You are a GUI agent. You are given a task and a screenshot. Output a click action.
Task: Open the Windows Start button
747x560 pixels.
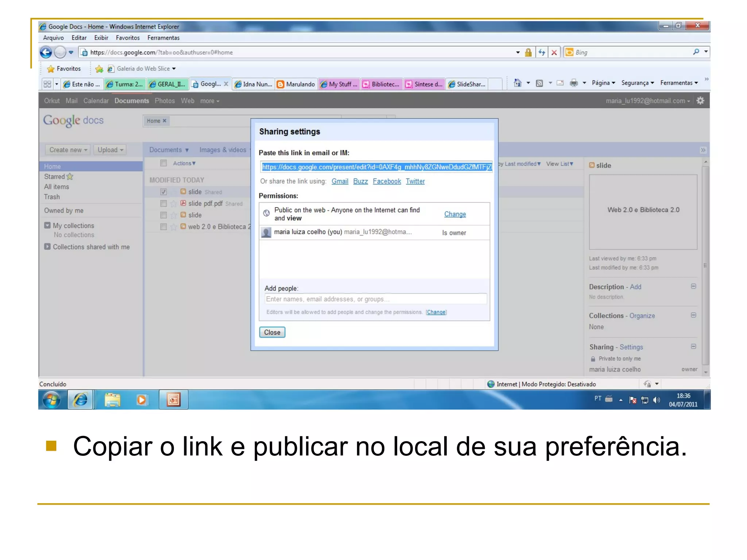point(52,400)
